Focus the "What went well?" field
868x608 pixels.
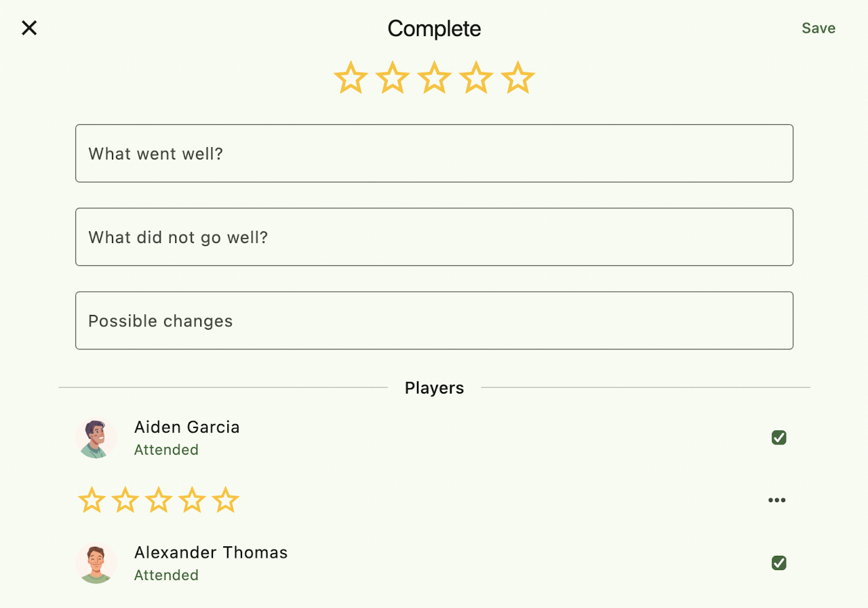pos(434,153)
